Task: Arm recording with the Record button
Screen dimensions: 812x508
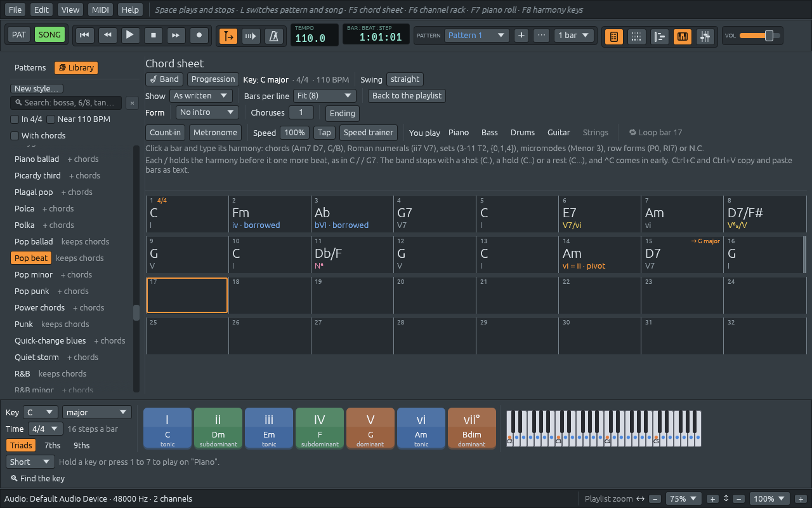Action: tap(199, 35)
